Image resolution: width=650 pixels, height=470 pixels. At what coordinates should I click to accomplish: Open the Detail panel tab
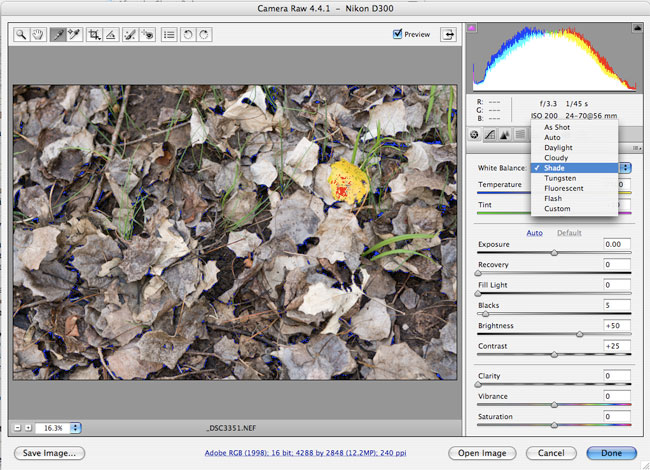(x=505, y=134)
